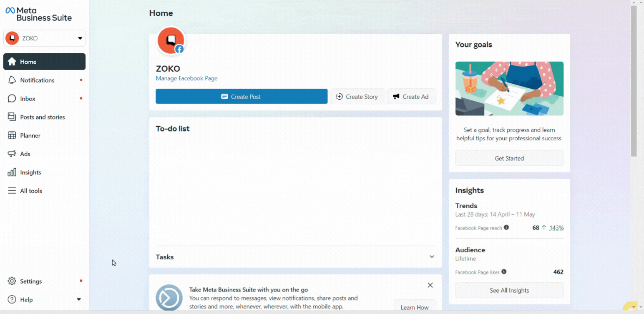Click the Meta Business Suite logo
644x314 pixels.
coord(38,14)
